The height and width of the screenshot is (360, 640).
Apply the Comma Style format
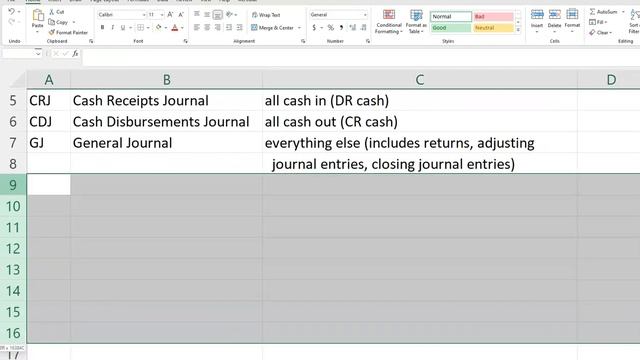tap(341, 28)
